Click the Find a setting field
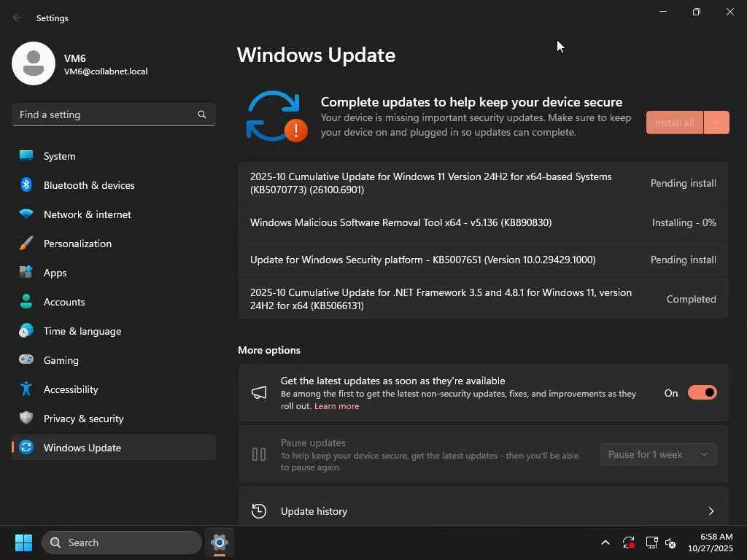 pyautogui.click(x=113, y=114)
